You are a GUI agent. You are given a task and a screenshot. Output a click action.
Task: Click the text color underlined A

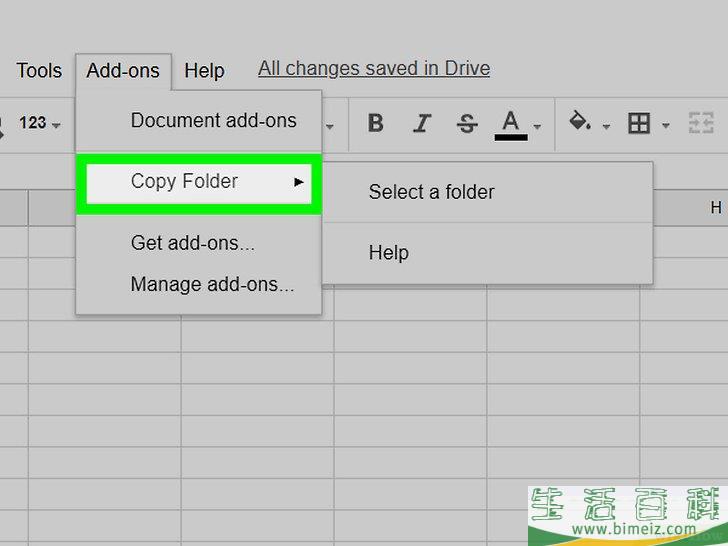tap(511, 123)
